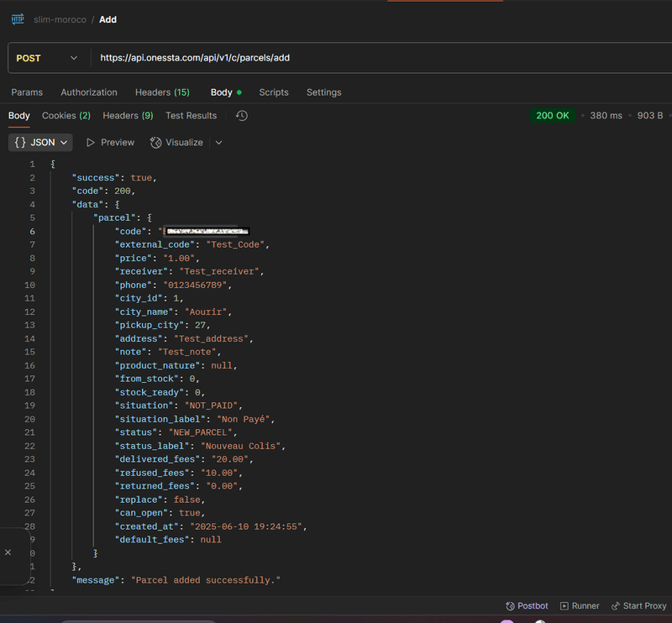Select the request Headers (15) tab
The height and width of the screenshot is (623, 672).
pyautogui.click(x=162, y=92)
